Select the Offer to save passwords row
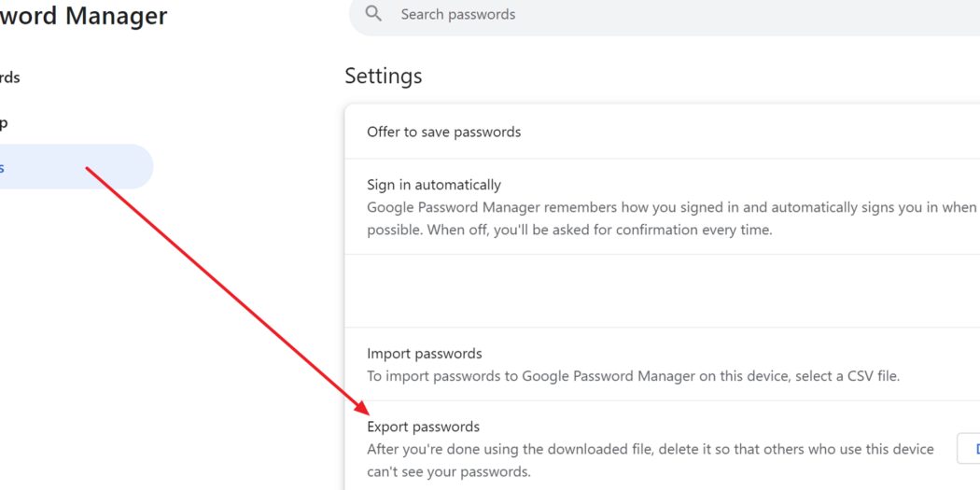This screenshot has width=980, height=490. pos(662,132)
